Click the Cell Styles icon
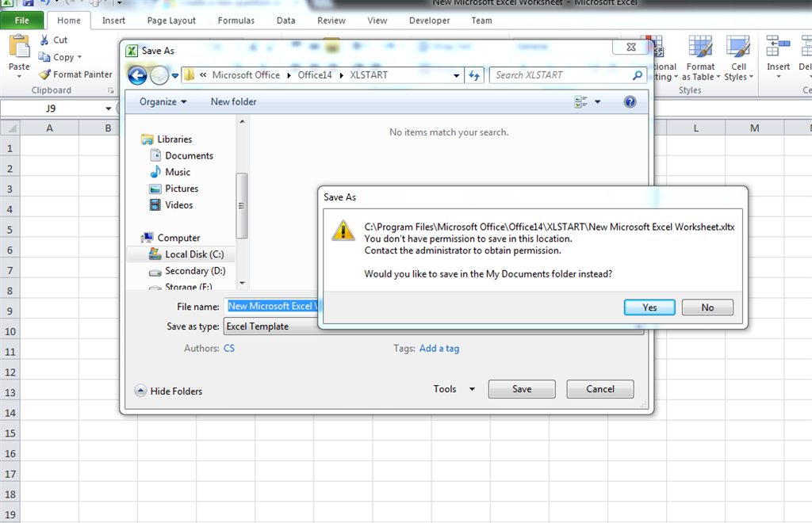Image resolution: width=812 pixels, height=523 pixels. pyautogui.click(x=738, y=47)
